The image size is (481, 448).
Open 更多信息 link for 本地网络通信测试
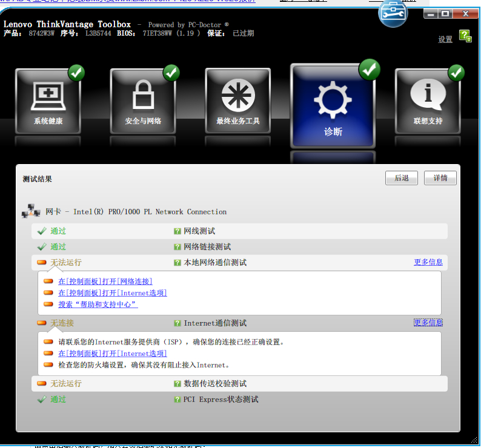428,262
